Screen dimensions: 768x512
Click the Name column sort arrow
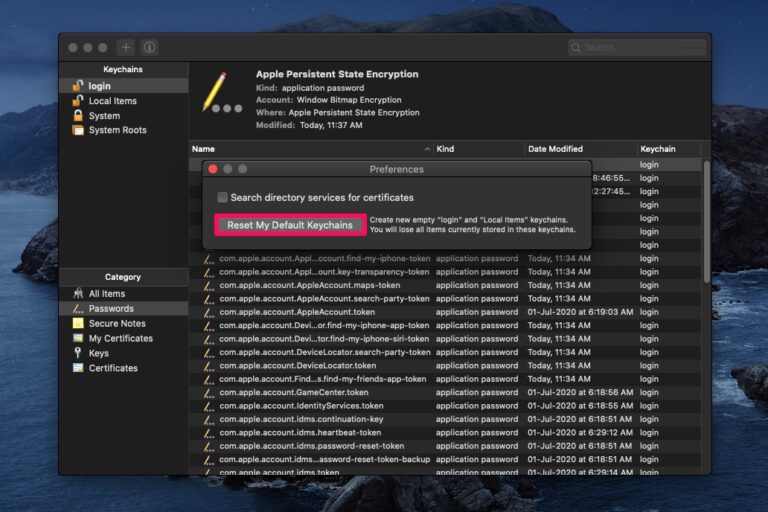(x=427, y=149)
